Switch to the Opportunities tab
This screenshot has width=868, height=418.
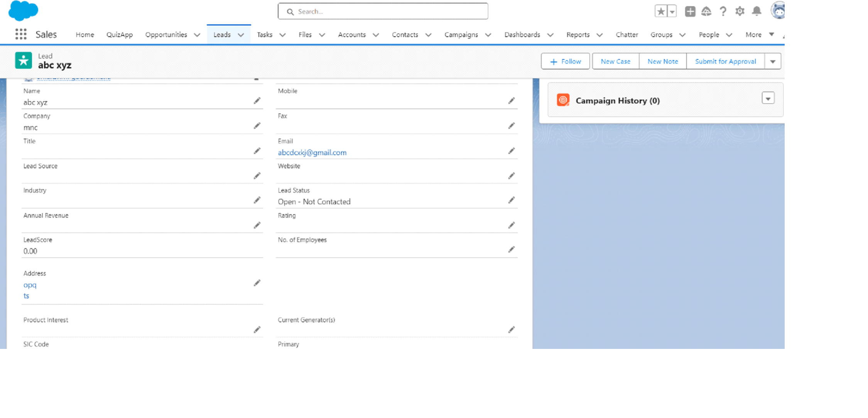(x=166, y=35)
